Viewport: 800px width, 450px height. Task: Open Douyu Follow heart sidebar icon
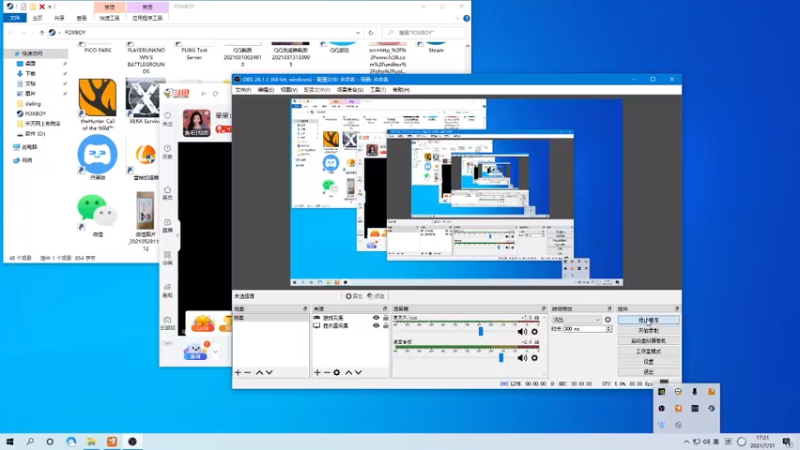167,119
